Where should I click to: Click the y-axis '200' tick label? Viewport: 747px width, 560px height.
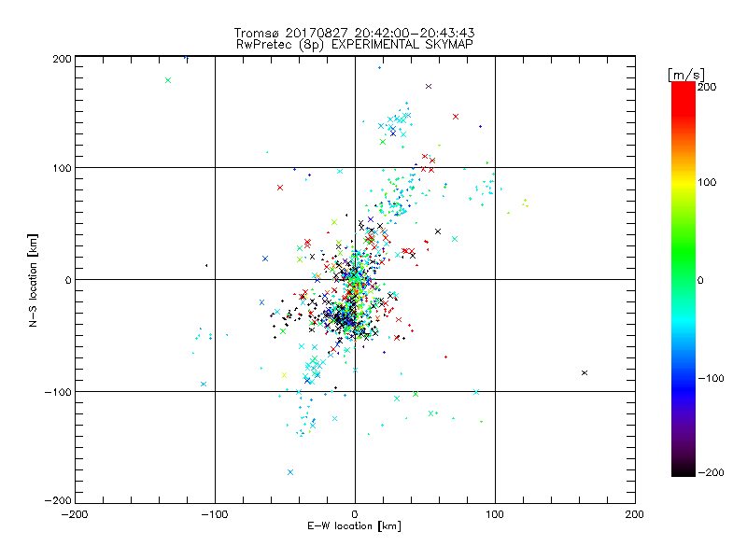click(x=62, y=59)
